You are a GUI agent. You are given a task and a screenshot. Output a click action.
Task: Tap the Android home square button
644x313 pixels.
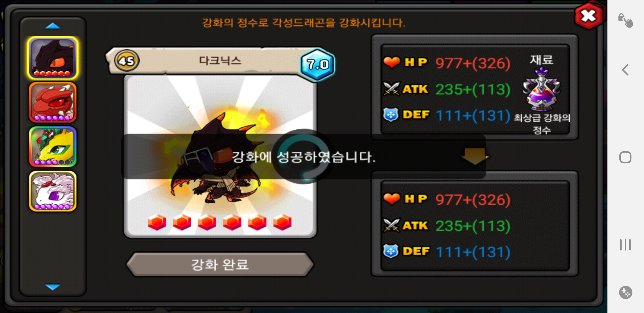click(x=625, y=157)
